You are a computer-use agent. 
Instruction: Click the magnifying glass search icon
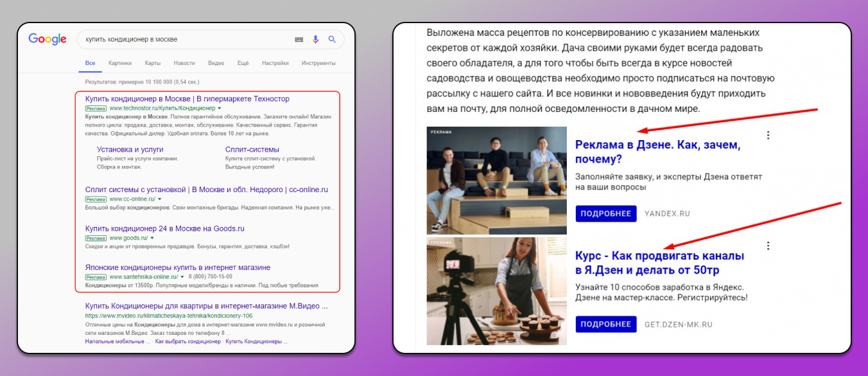[x=332, y=39]
